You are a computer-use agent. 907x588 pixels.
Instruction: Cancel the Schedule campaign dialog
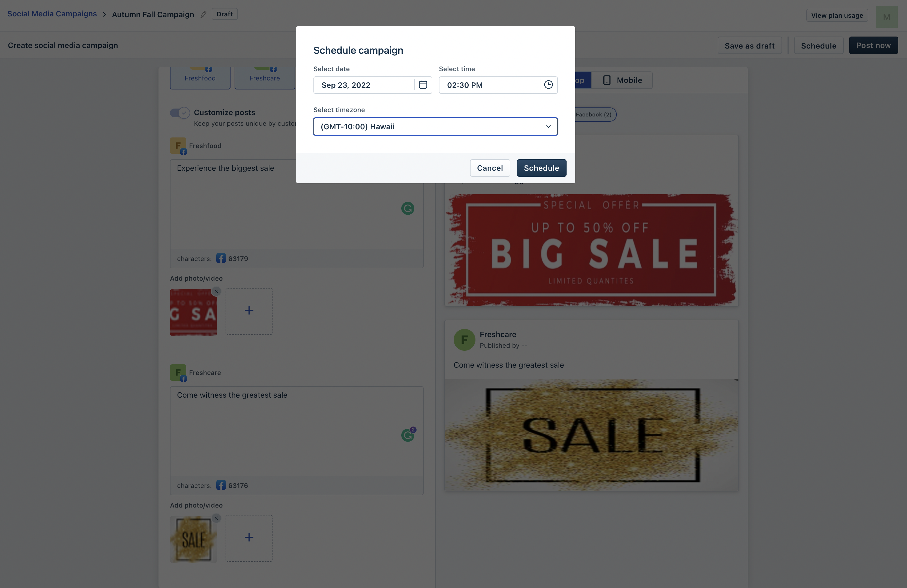point(490,168)
